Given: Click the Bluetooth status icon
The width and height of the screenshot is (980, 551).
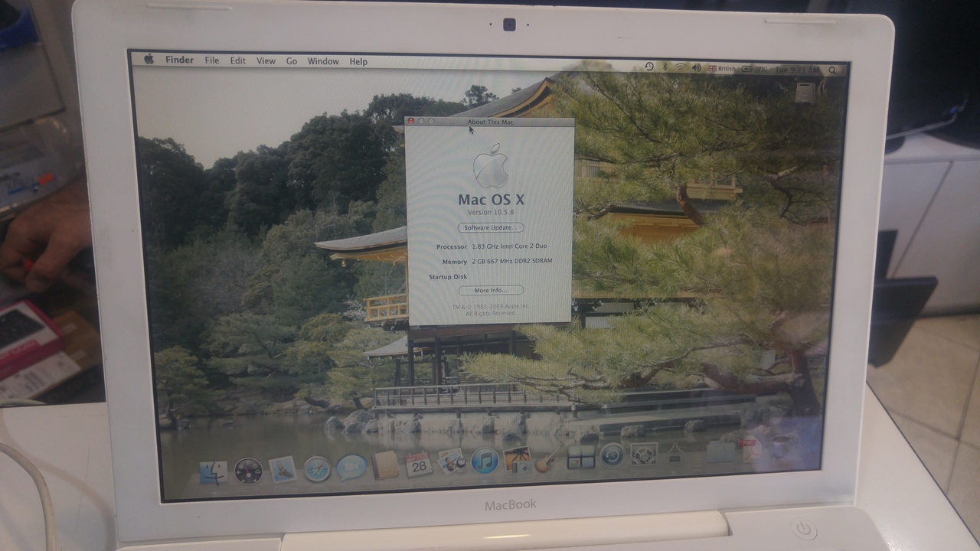Looking at the screenshot, I should coord(665,67).
